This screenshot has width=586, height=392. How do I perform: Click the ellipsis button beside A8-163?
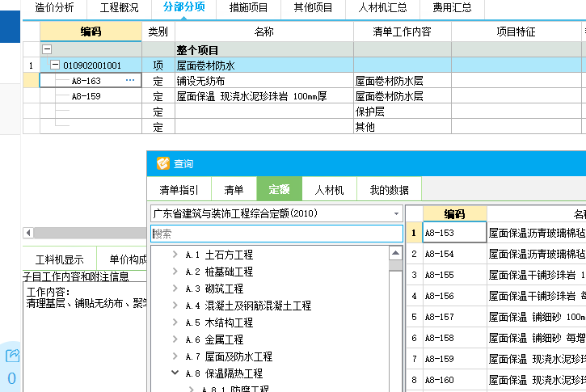[x=130, y=80]
